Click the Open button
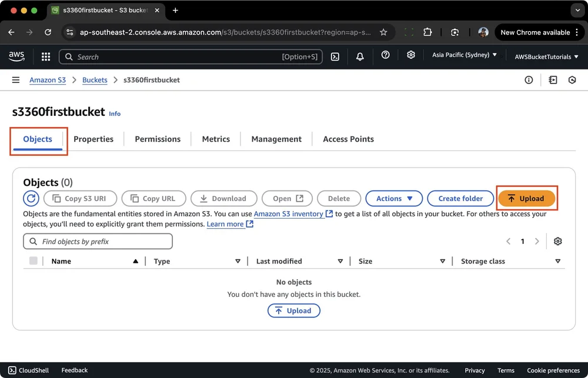588x378 pixels. (288, 198)
